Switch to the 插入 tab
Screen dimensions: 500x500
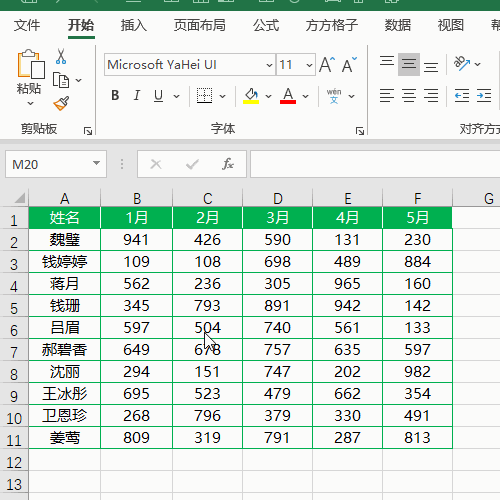134,25
